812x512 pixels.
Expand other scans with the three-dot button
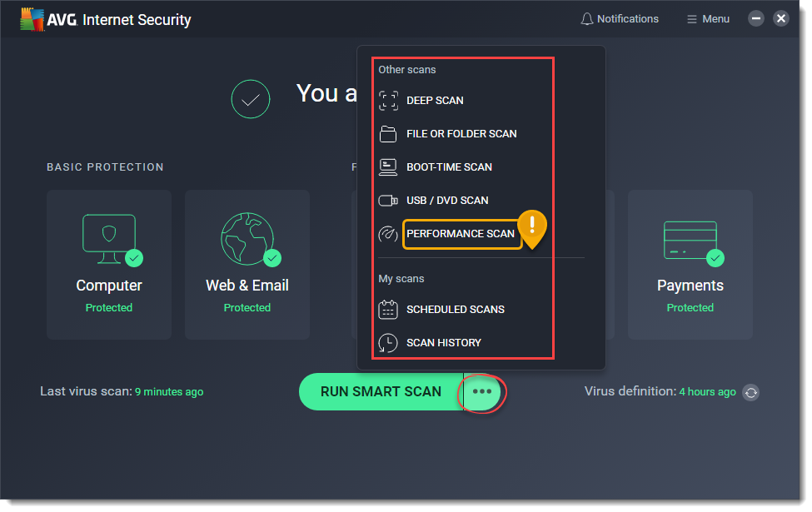tap(481, 391)
